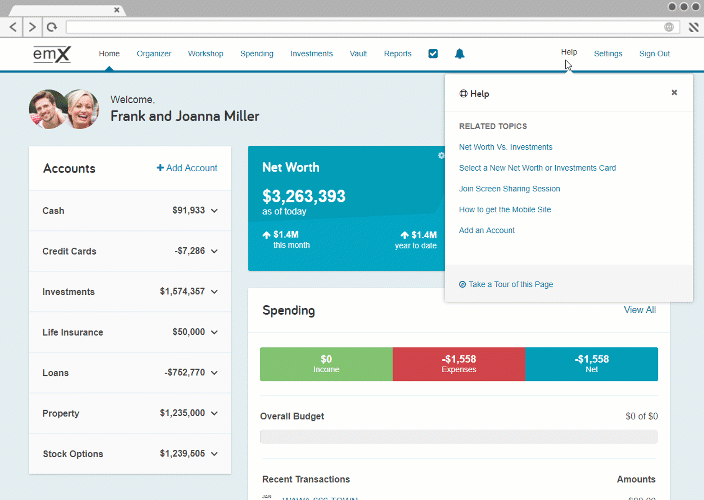Click the blue -$1,558 Net block
Screen dimensions: 704x500
click(592, 364)
